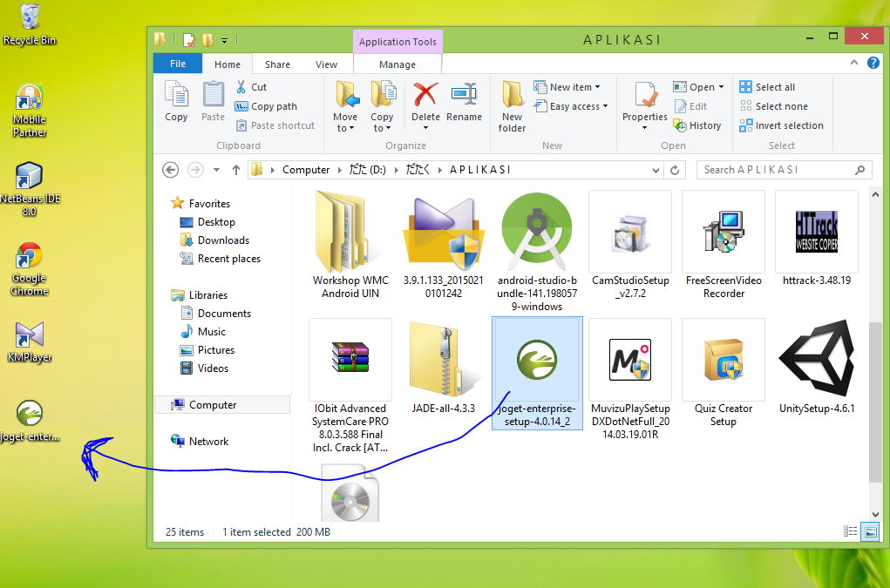This screenshot has width=890, height=588.
Task: Select the Workshop WMC Android UIN folder
Action: (x=350, y=245)
